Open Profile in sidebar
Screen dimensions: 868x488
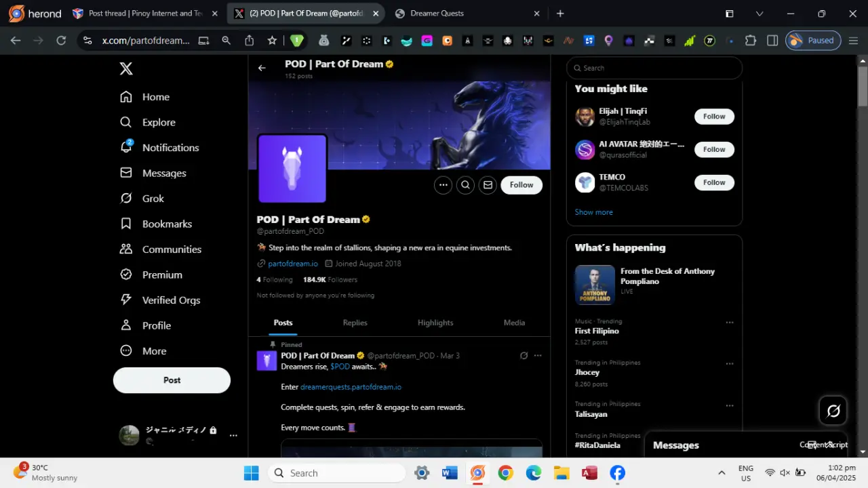(145, 326)
